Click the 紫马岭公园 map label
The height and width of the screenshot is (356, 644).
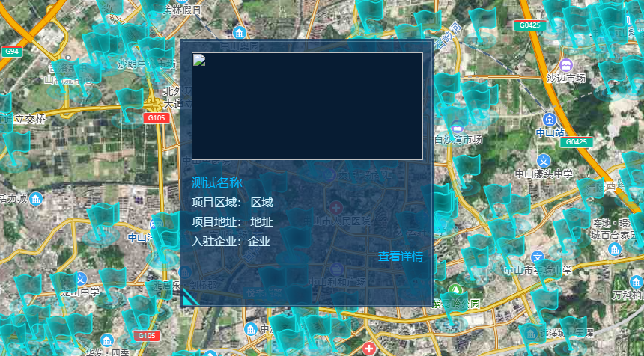(456, 304)
